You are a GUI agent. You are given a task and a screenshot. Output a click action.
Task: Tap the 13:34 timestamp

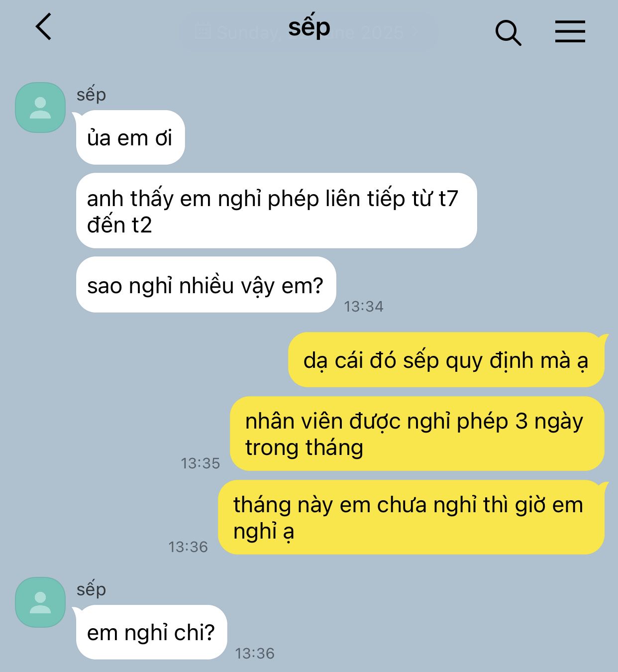point(364,306)
